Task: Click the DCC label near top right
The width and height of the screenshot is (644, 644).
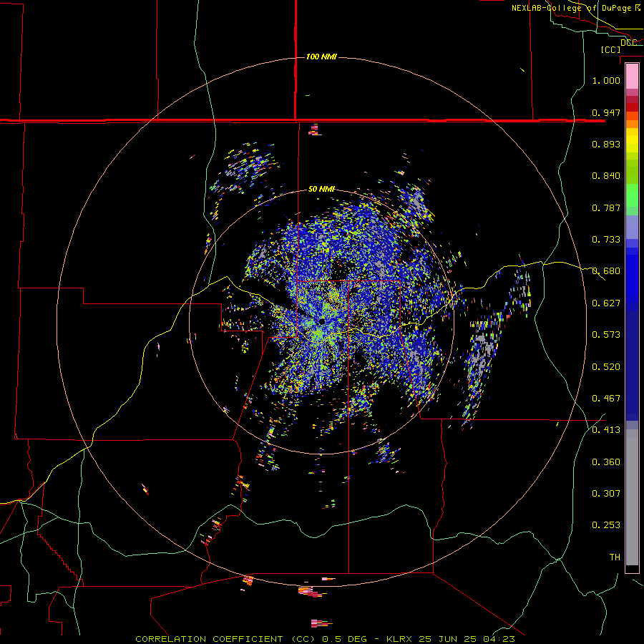Action: pyautogui.click(x=628, y=43)
